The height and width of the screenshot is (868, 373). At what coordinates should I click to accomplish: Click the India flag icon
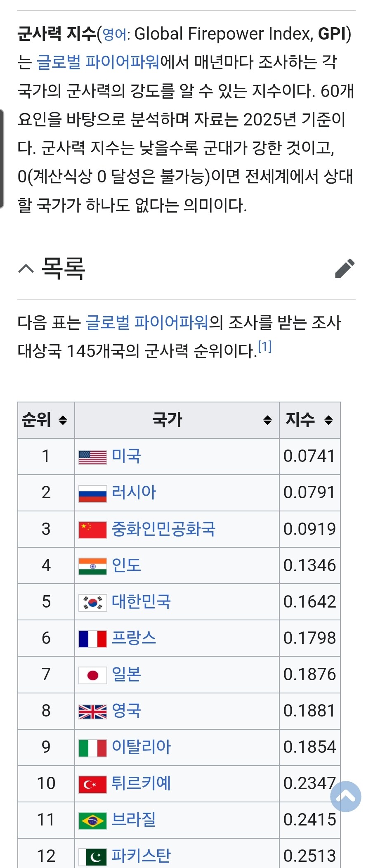(93, 566)
